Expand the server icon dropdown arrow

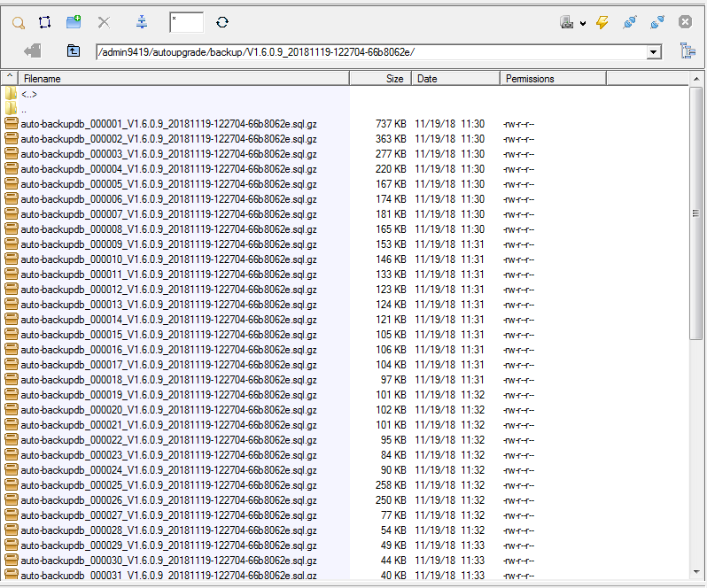tap(583, 23)
